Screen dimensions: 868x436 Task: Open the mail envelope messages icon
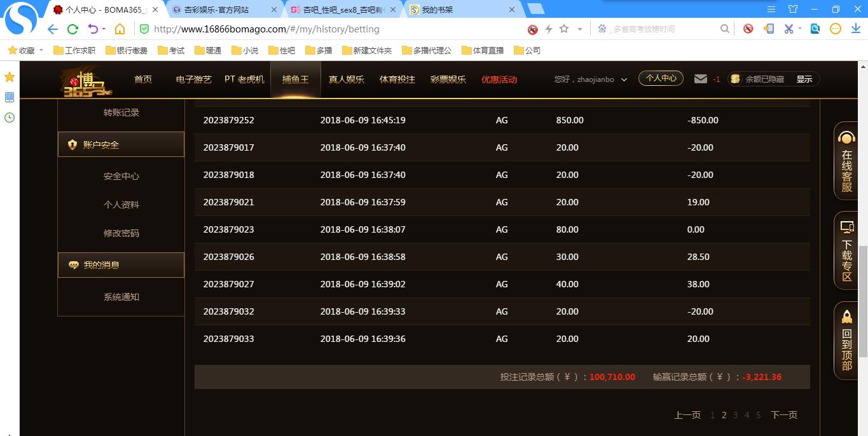pyautogui.click(x=701, y=79)
